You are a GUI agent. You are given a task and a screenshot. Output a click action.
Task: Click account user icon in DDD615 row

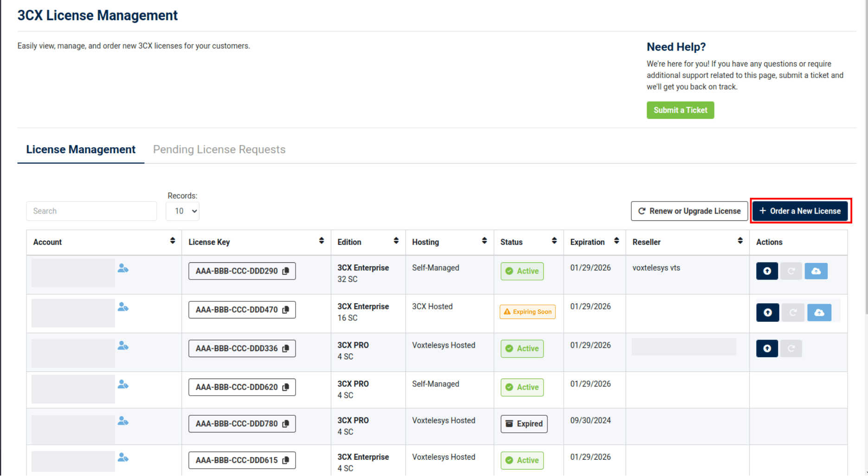pos(123,458)
